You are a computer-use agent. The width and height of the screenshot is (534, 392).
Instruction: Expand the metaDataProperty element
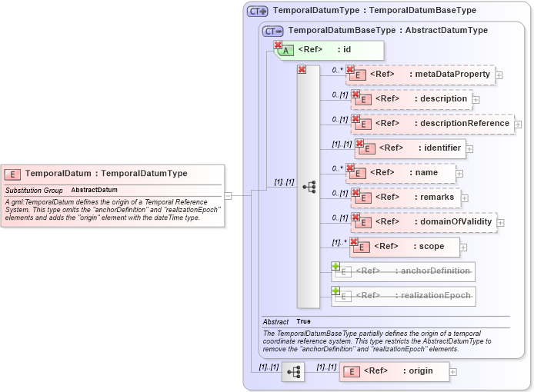coord(499,75)
